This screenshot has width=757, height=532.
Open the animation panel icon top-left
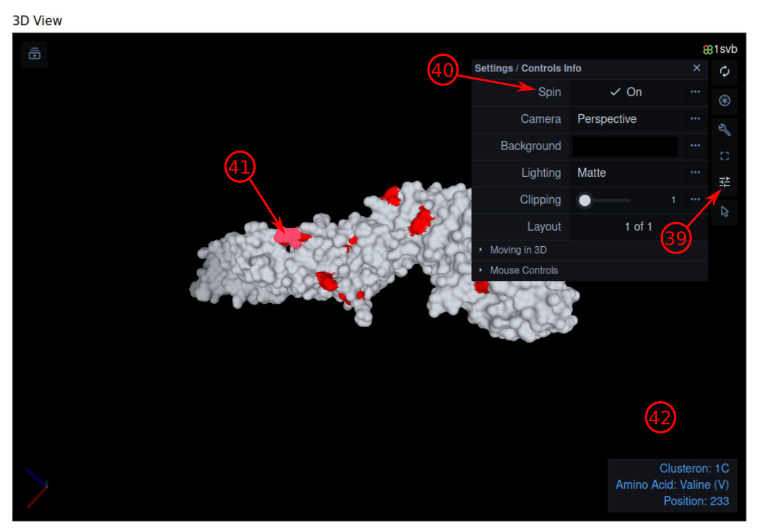(35, 54)
